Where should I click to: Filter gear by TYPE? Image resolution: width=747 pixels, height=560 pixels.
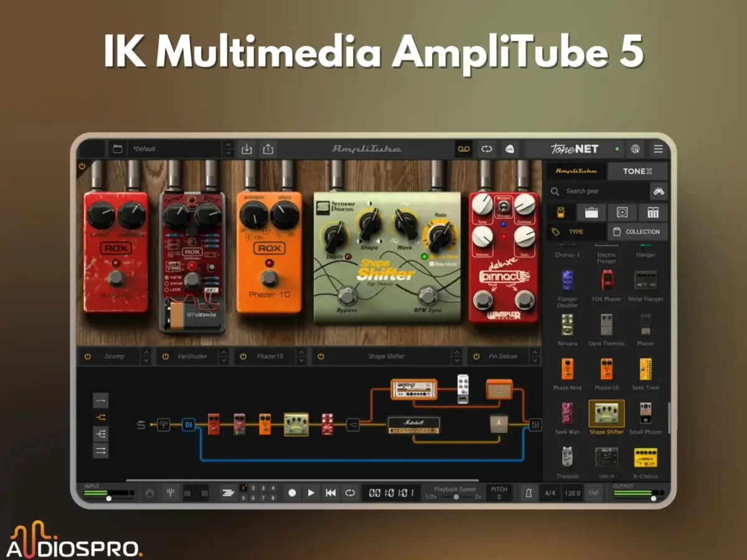(576, 232)
